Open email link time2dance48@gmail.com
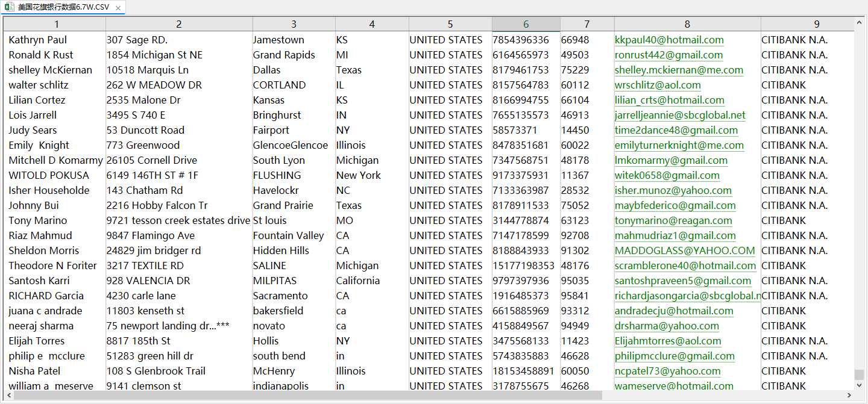 pos(676,130)
